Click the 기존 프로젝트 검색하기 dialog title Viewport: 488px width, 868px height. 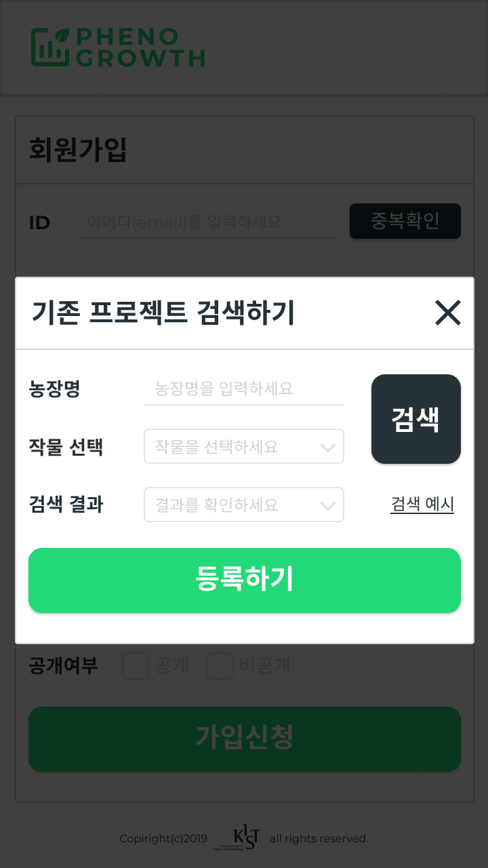tap(163, 313)
